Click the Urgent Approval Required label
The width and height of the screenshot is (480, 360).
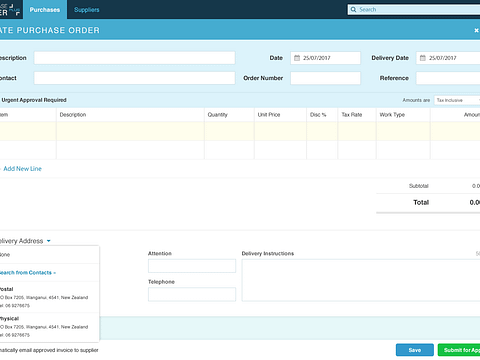(x=34, y=100)
